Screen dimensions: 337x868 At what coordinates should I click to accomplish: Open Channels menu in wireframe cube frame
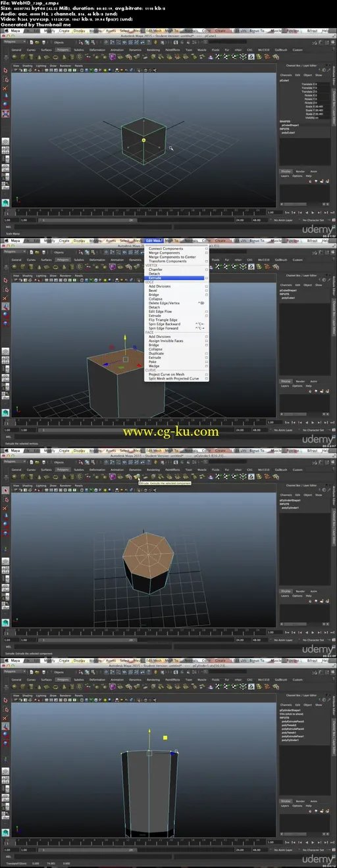286,75
